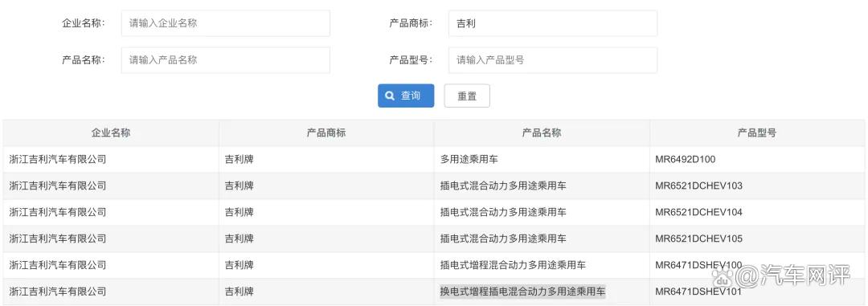This screenshot has width=868, height=306.
Task: Click product name 多用途乘用车 in first row
Action: coord(469,159)
